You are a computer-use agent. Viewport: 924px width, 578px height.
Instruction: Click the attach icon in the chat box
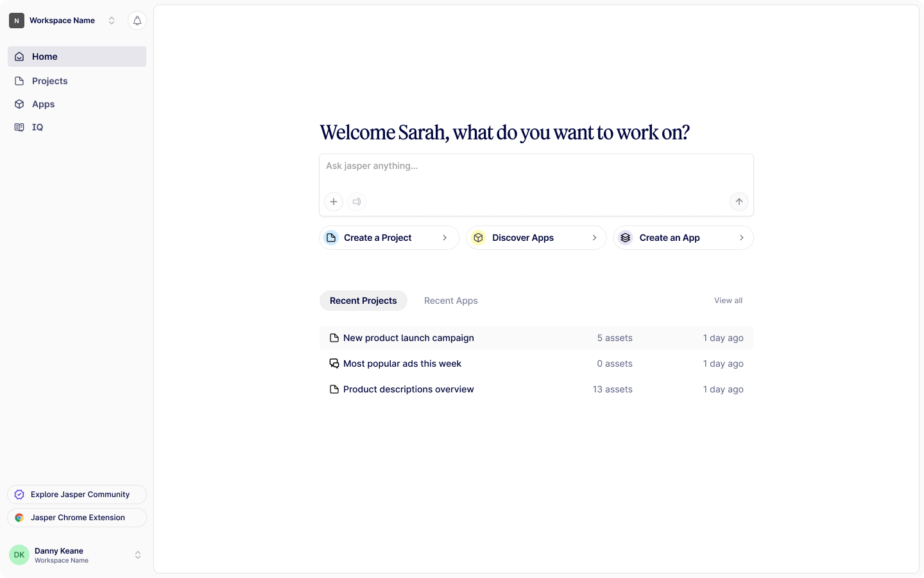click(x=333, y=202)
